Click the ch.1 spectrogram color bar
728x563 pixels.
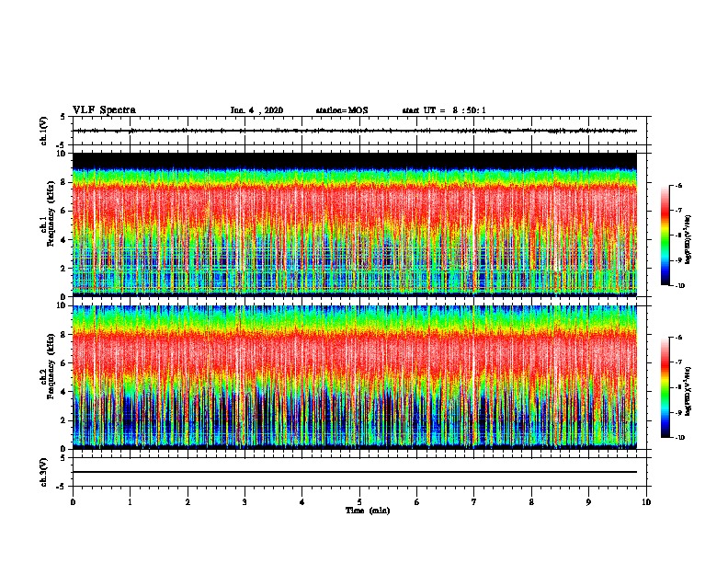665,236
